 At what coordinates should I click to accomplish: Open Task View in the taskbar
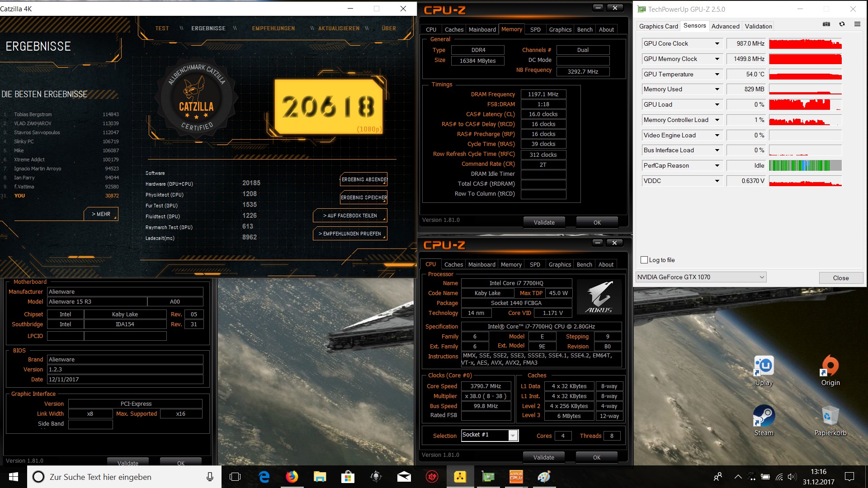(x=235, y=477)
